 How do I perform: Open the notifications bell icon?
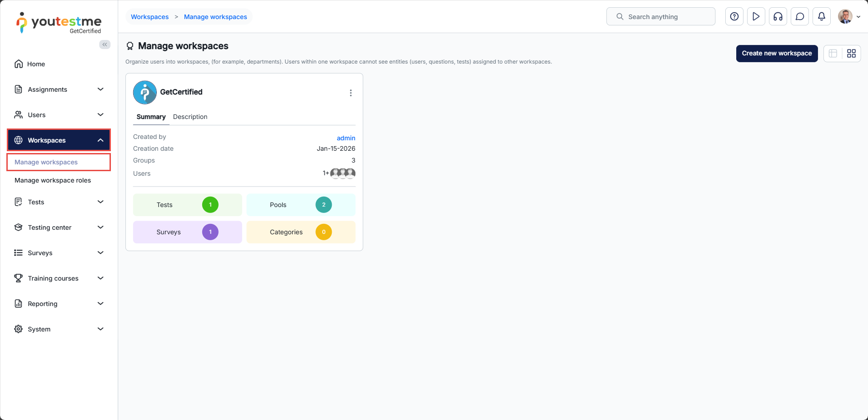[x=821, y=17]
